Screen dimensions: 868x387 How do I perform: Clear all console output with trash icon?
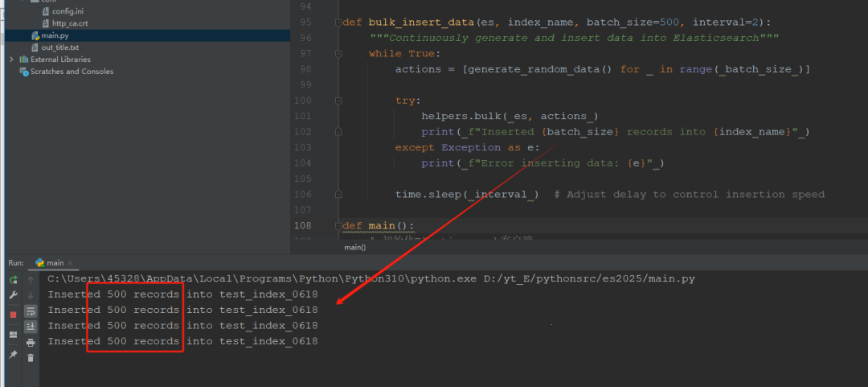(x=31, y=357)
